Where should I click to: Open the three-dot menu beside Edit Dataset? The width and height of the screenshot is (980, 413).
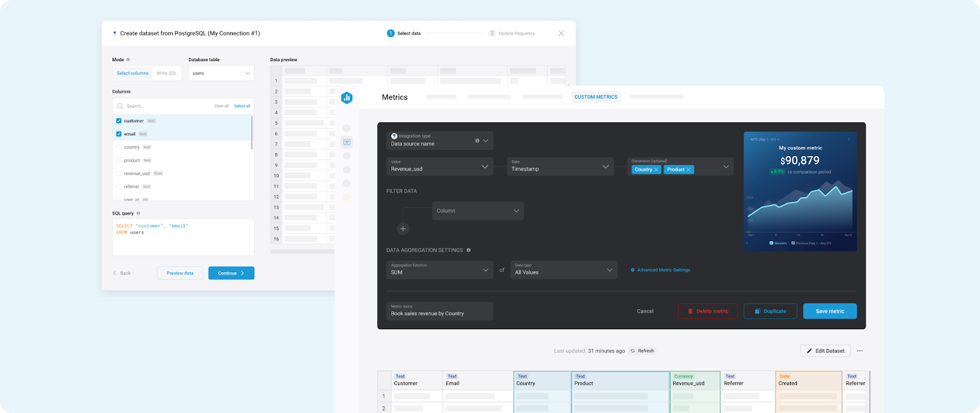pyautogui.click(x=860, y=351)
